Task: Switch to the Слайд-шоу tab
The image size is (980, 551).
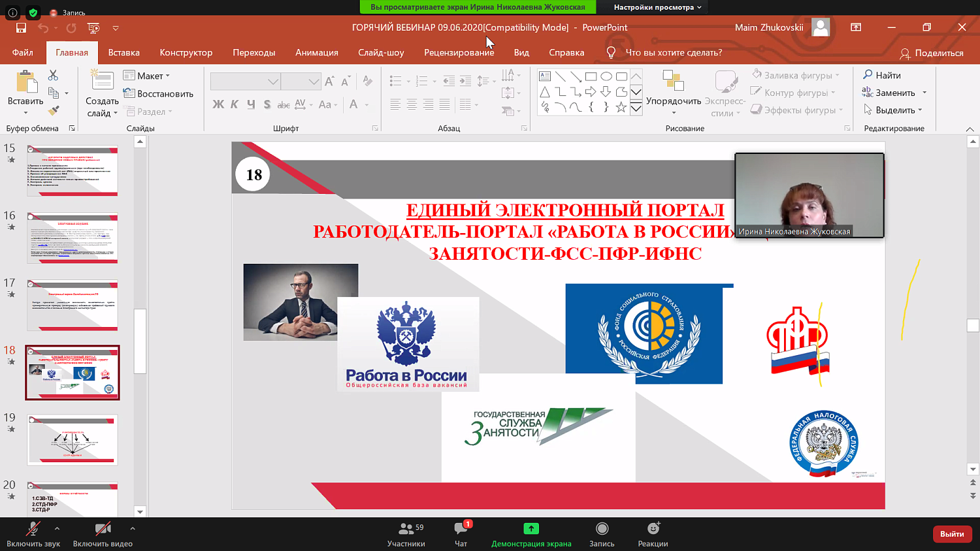Action: pyautogui.click(x=381, y=53)
